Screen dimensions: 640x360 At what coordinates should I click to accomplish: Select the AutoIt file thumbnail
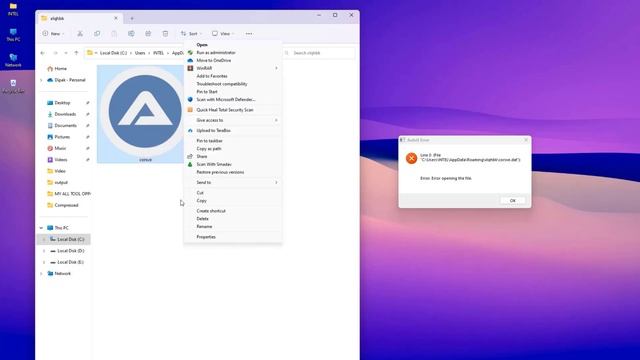coord(141,114)
